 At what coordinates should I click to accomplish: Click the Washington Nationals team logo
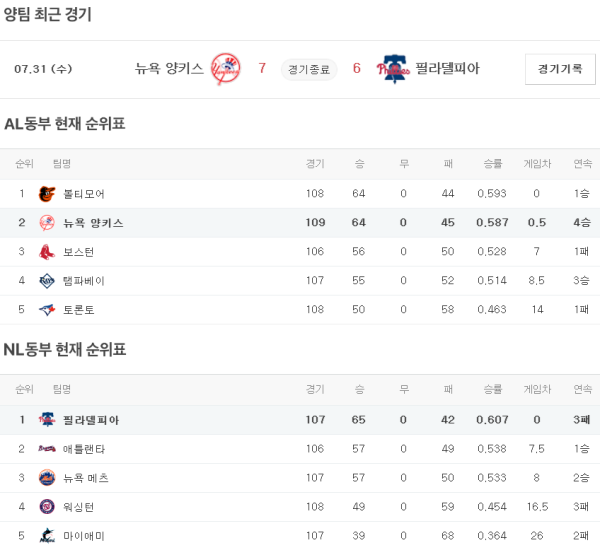(x=46, y=507)
